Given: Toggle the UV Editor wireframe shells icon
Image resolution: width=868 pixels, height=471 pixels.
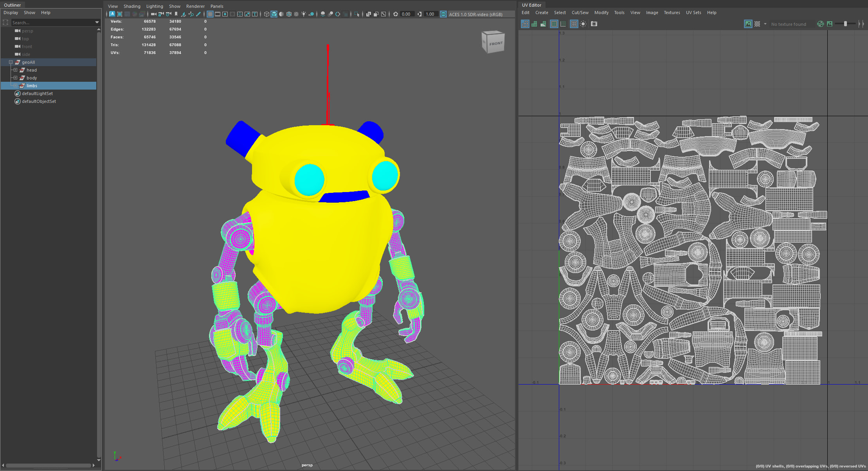Looking at the screenshot, I should pyautogui.click(x=525, y=24).
